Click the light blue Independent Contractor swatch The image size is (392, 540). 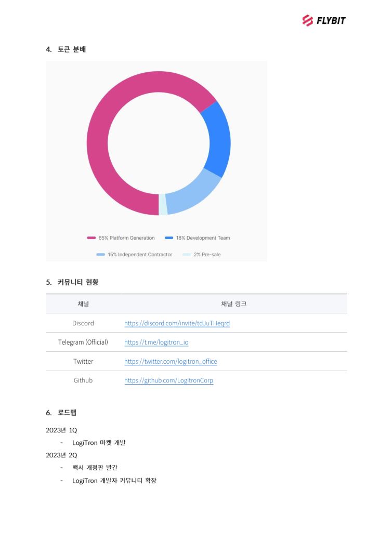pos(100,255)
